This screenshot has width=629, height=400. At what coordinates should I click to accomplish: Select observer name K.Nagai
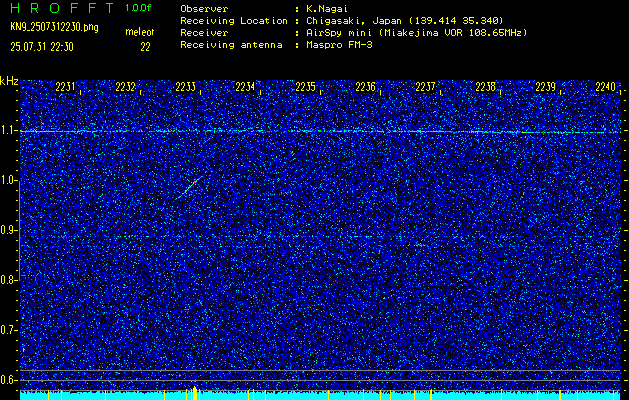point(327,9)
